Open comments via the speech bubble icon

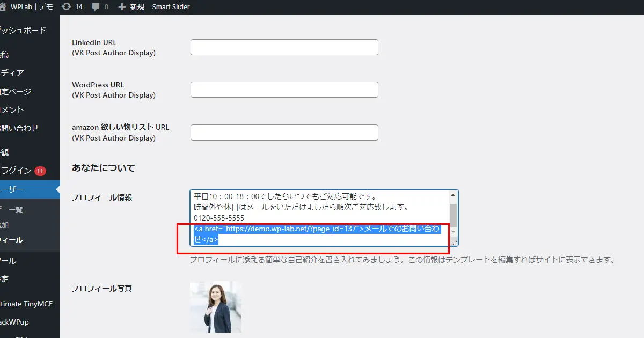click(x=98, y=6)
